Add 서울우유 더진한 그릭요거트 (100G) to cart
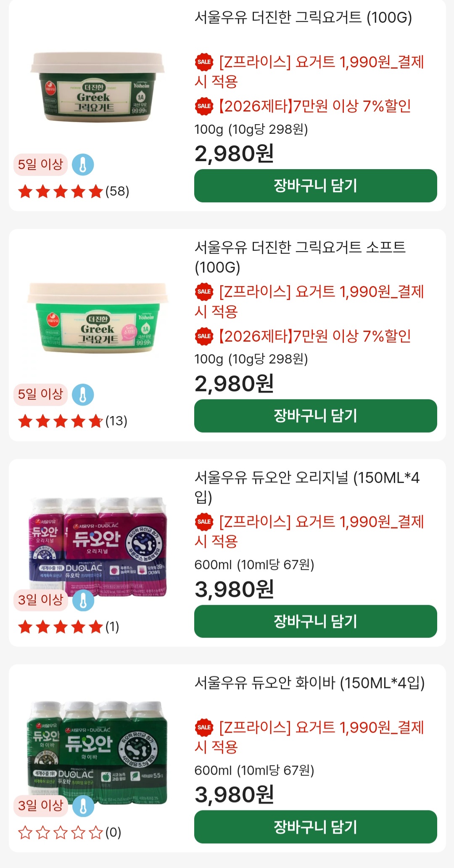The width and height of the screenshot is (454, 868). (x=315, y=186)
